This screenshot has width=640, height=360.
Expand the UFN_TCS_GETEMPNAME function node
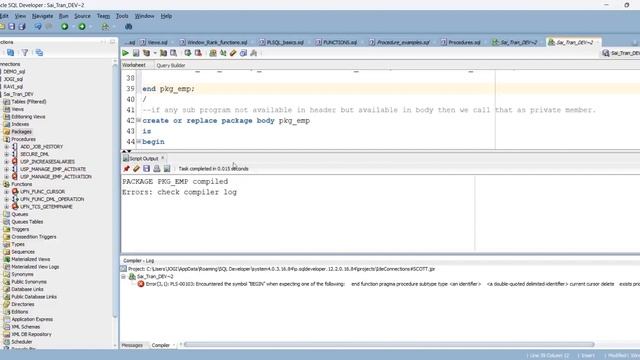tap(6, 207)
